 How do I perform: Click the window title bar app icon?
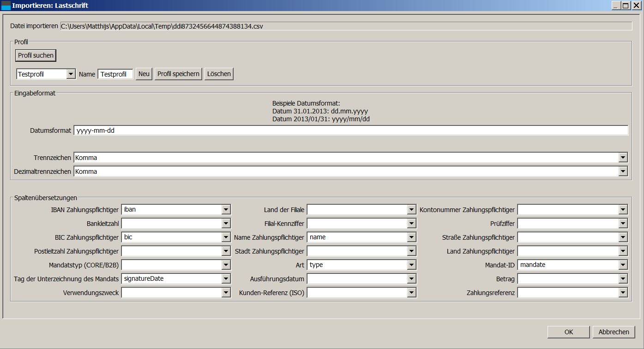click(6, 6)
